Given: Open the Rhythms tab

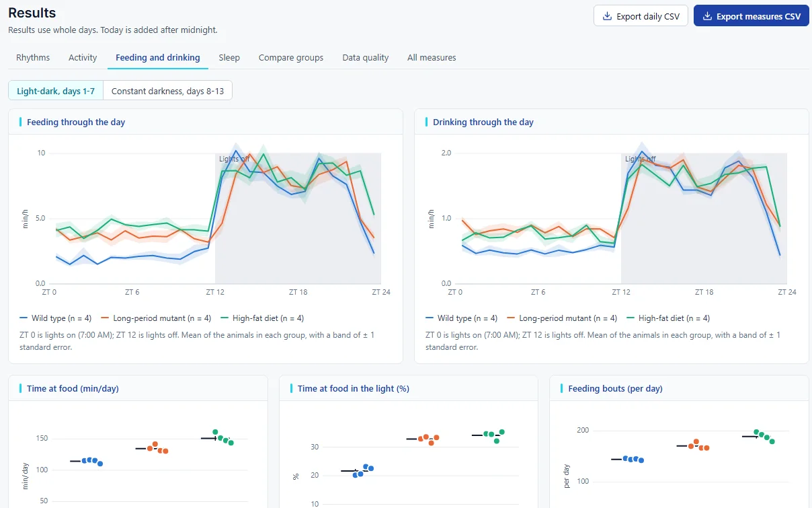Looking at the screenshot, I should tap(33, 58).
